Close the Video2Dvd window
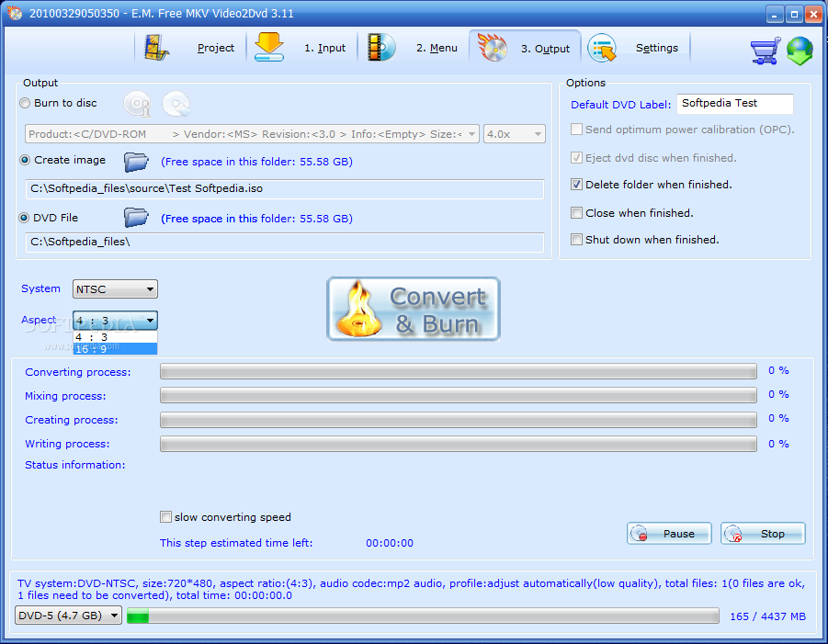The image size is (828, 644). pos(813,15)
